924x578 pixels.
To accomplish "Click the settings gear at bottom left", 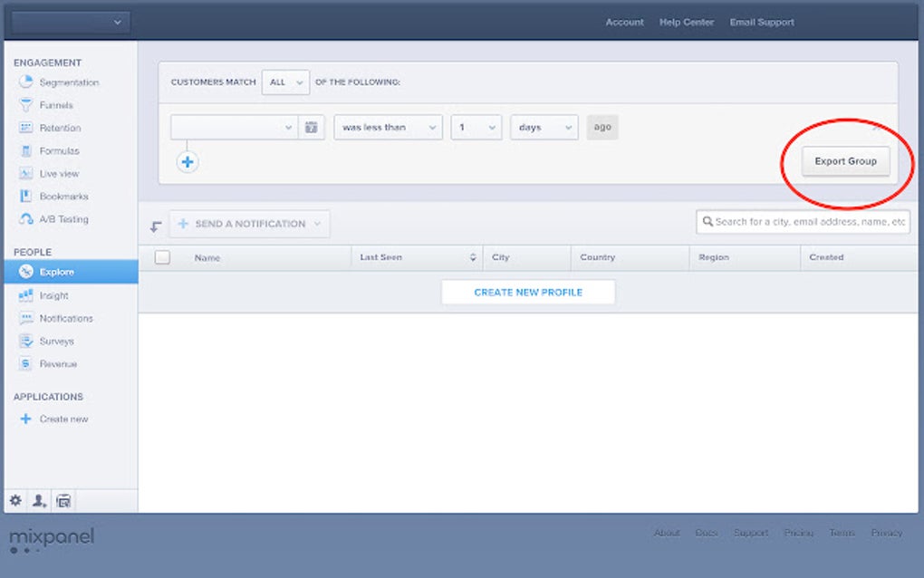I will point(14,500).
